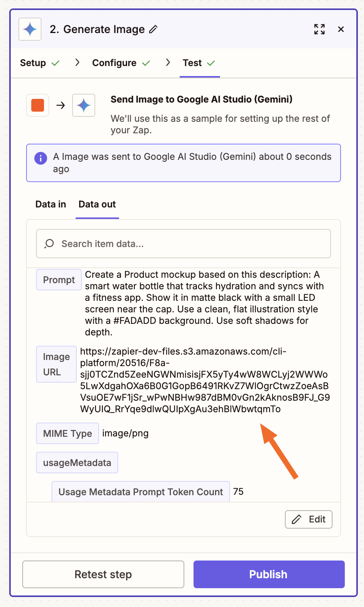Click the pencil icon beside Generate Image title

pyautogui.click(x=154, y=29)
